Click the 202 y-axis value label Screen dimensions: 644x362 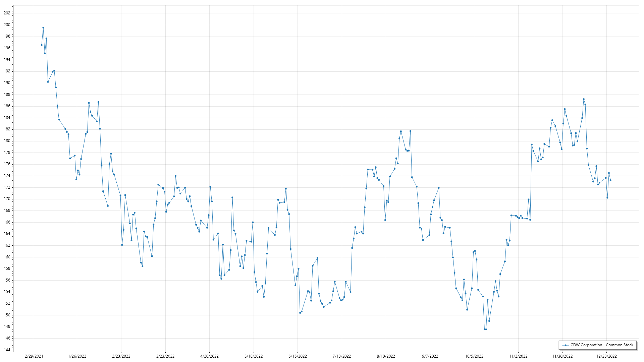[x=7, y=13]
